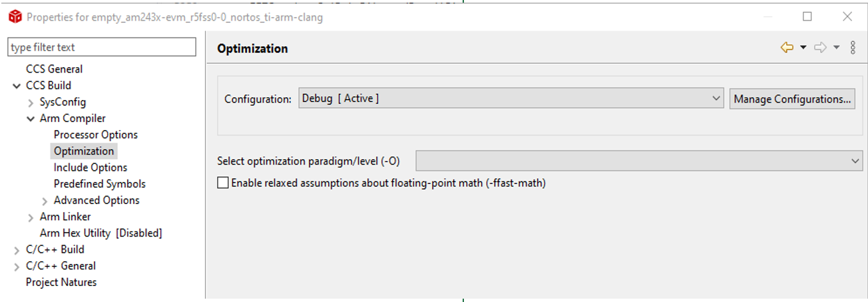Viewport: 868px width, 302px height.
Task: Open the Configuration Debug dropdown
Action: click(511, 99)
